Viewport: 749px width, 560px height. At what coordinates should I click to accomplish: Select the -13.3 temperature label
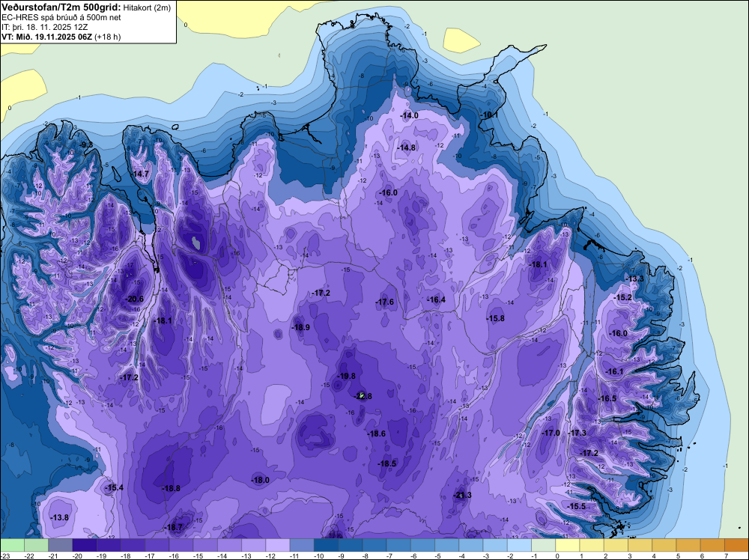click(635, 279)
